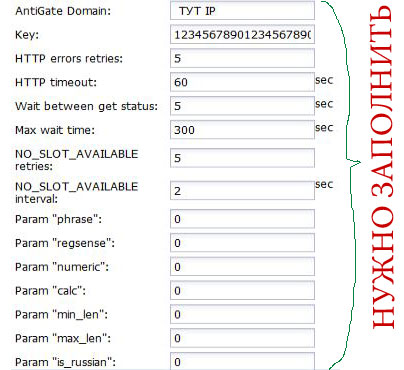404x370 pixels.
Task: Click the "AntiGate Domain:" label
Action: point(63,11)
